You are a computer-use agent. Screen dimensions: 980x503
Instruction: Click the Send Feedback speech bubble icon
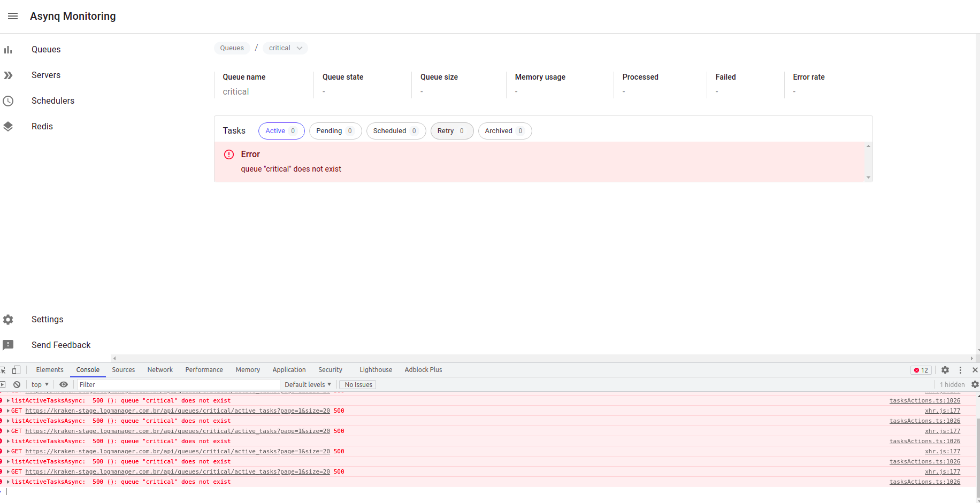[x=8, y=345]
